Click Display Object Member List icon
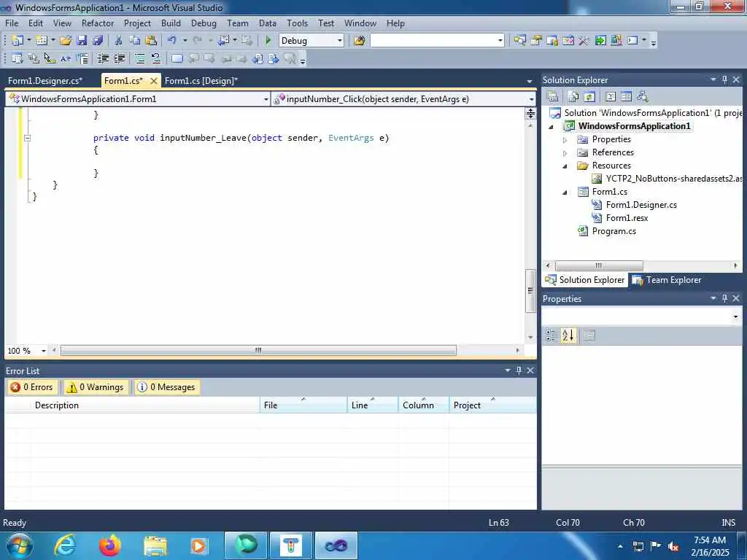 [x=18, y=58]
